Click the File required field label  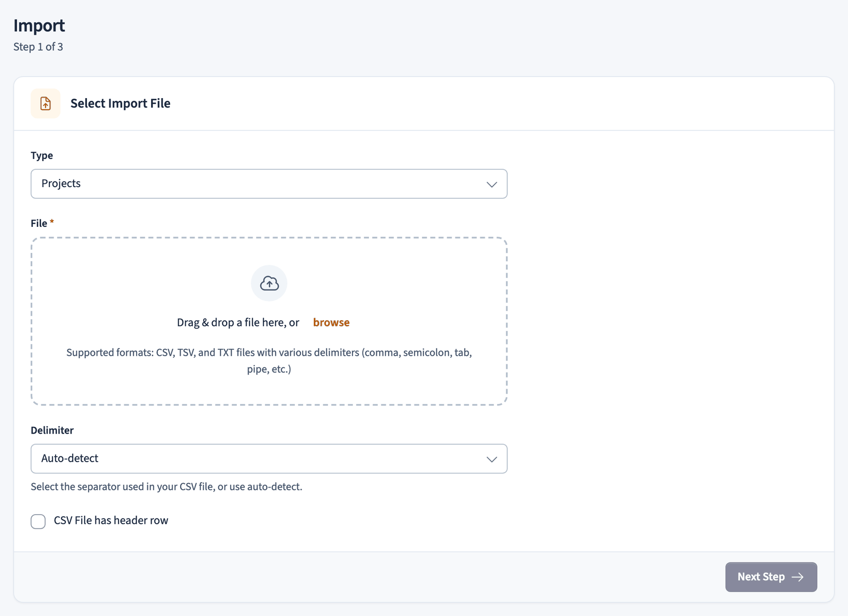(x=42, y=223)
